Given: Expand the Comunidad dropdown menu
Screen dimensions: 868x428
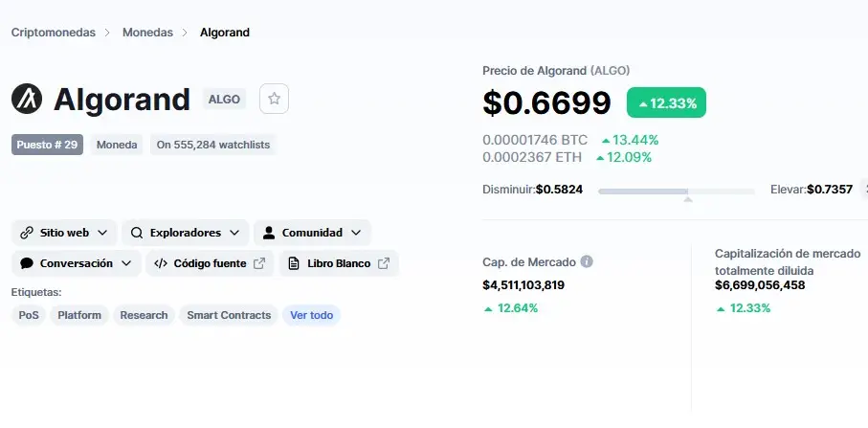Looking at the screenshot, I should [312, 233].
